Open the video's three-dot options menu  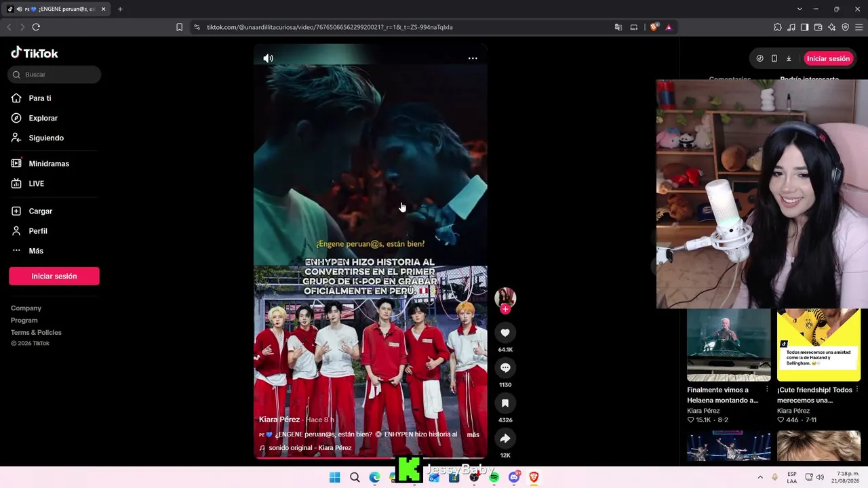pos(473,58)
